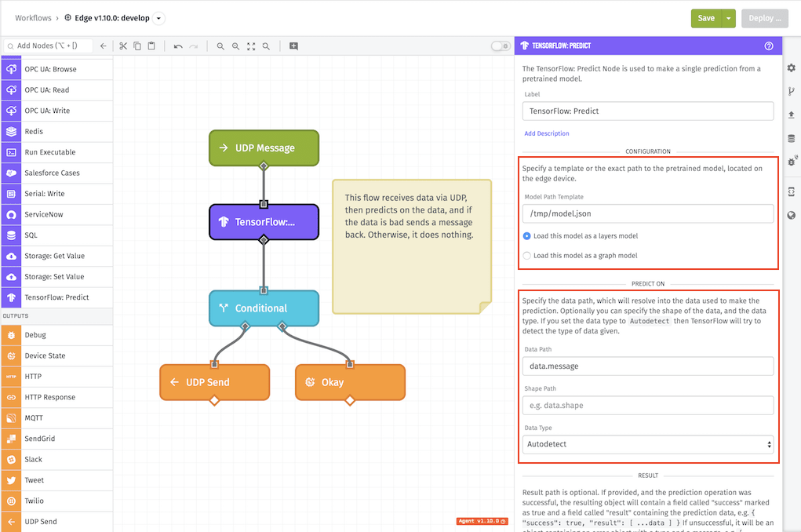Select the yellow note on canvas
This screenshot has height=532, width=801.
[x=412, y=246]
